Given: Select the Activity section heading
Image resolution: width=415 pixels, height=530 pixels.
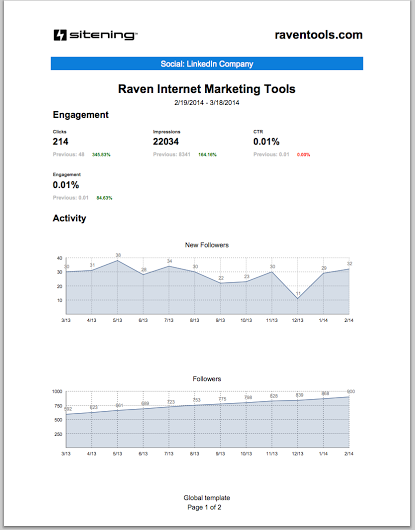Looking at the screenshot, I should point(69,218).
